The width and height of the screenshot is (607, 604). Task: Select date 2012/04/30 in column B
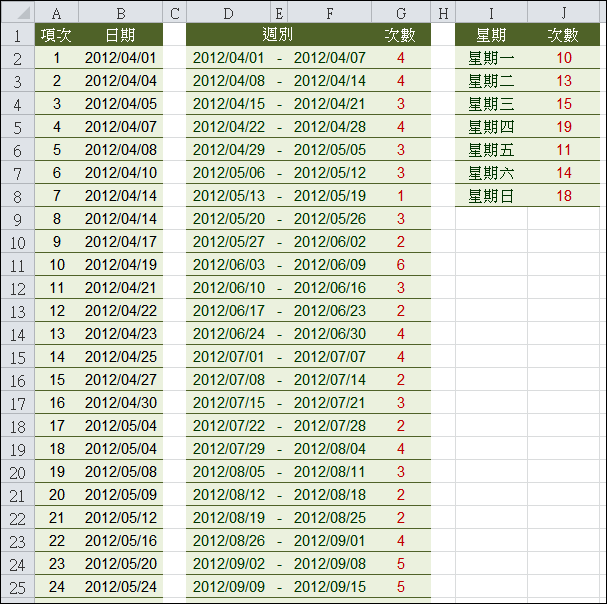[x=120, y=403]
